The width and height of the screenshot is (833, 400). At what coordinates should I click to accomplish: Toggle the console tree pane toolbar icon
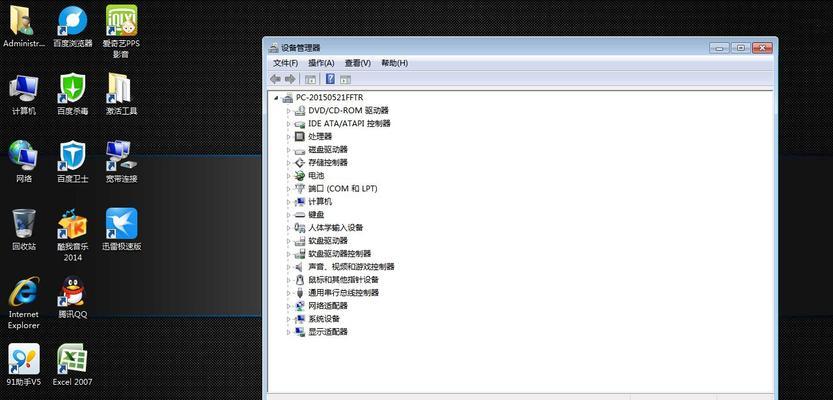(x=310, y=79)
